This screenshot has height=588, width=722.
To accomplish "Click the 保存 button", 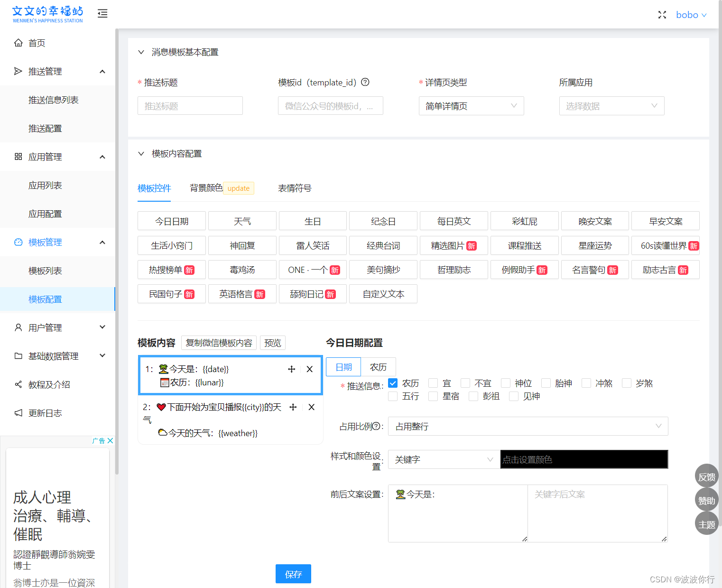I will [293, 574].
